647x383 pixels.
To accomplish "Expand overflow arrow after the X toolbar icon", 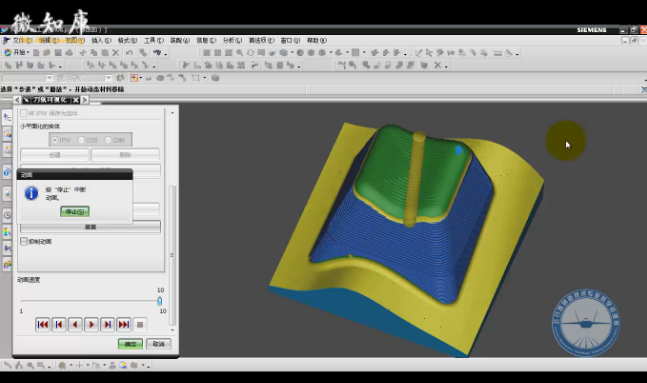I will point(446,66).
